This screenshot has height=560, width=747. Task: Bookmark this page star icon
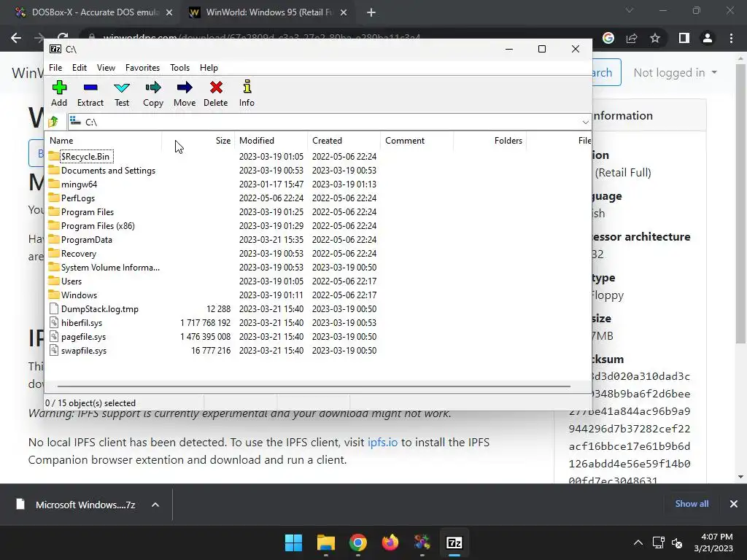[655, 38]
